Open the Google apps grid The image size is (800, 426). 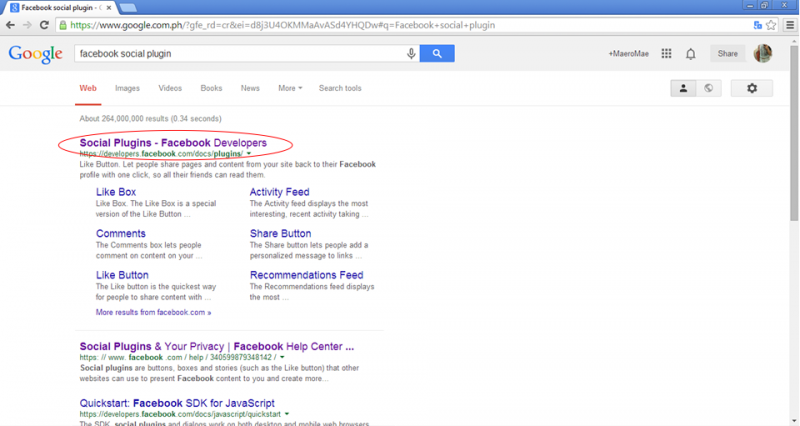(666, 54)
